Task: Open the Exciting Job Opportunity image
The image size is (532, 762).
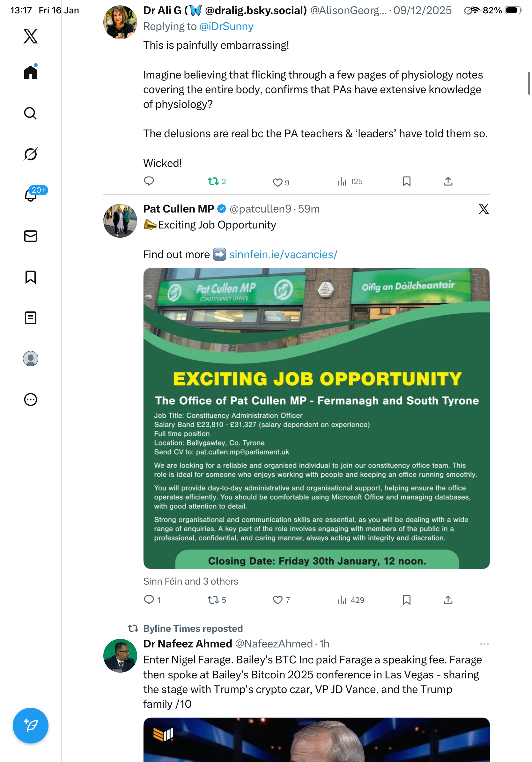Action: 316,418
